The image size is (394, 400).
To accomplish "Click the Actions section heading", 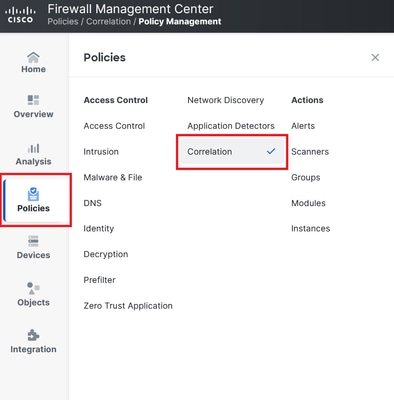I will (x=307, y=100).
